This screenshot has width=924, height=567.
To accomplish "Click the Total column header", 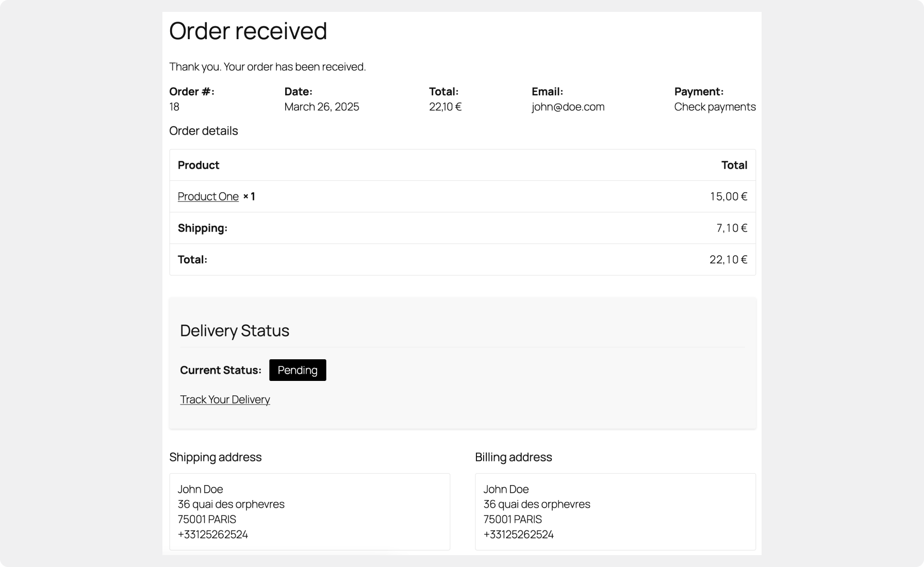I will 734,165.
